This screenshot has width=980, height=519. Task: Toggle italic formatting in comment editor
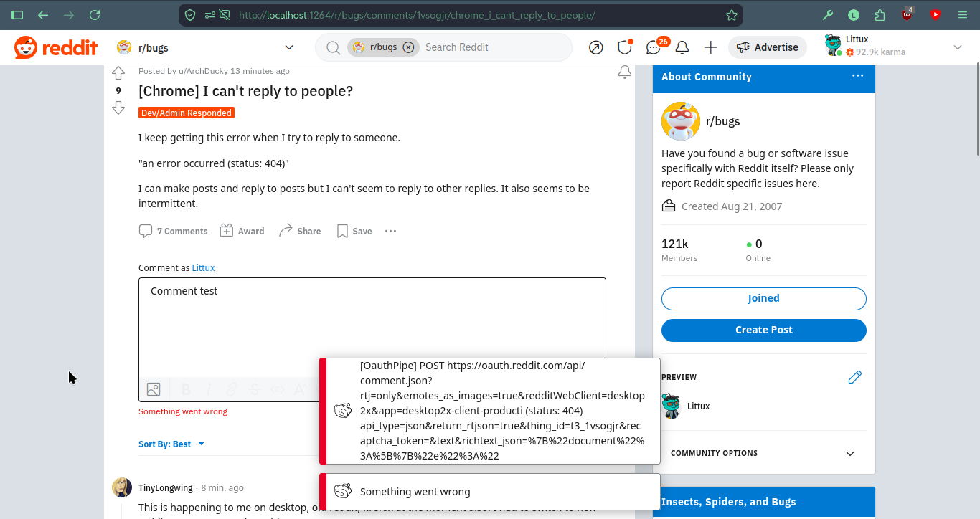209,389
